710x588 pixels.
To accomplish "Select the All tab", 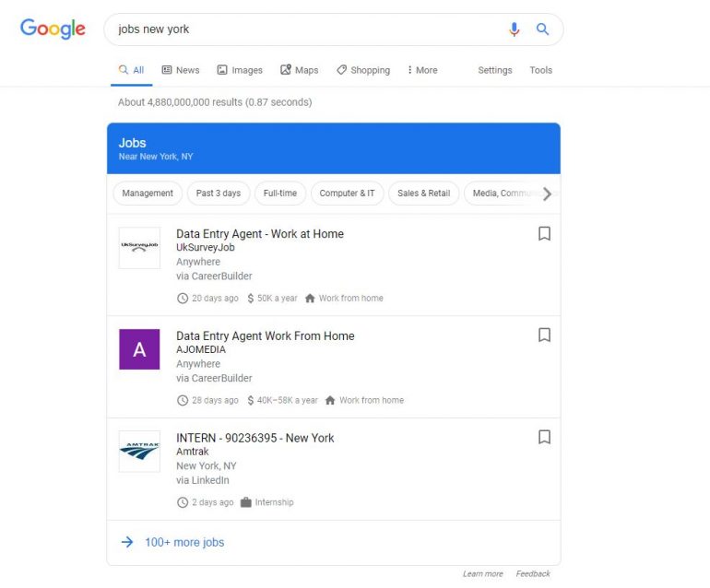I will [x=131, y=70].
